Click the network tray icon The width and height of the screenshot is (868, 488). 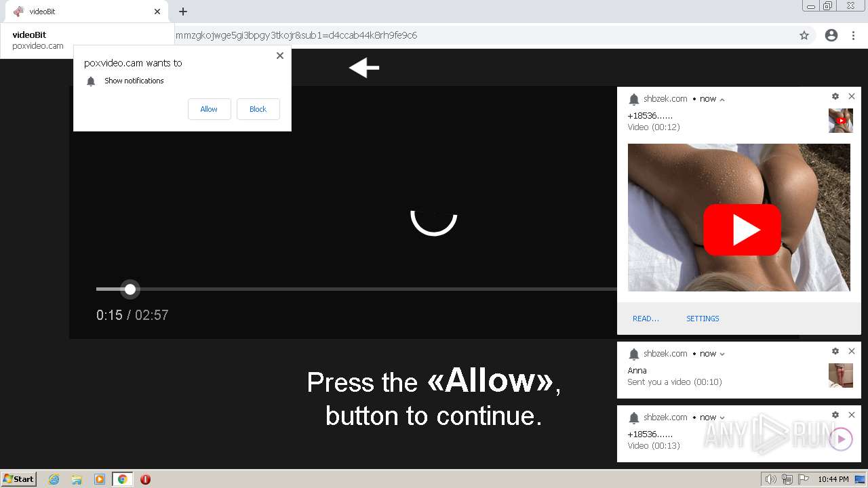coord(787,479)
